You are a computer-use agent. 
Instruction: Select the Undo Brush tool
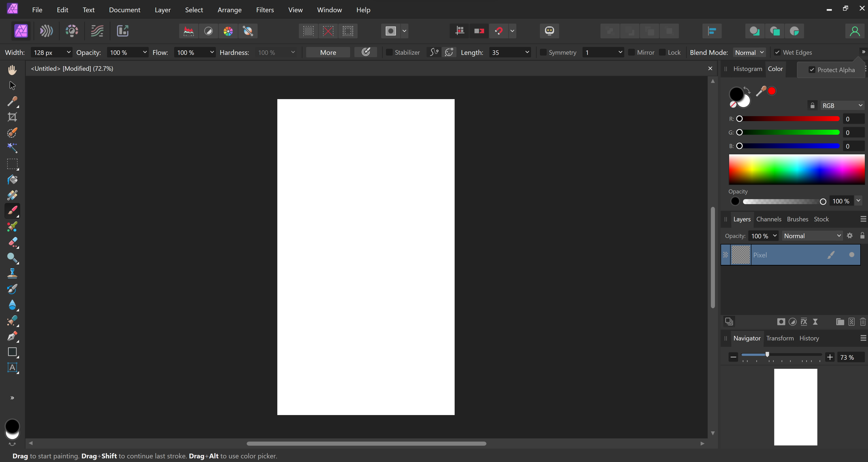tap(12, 289)
